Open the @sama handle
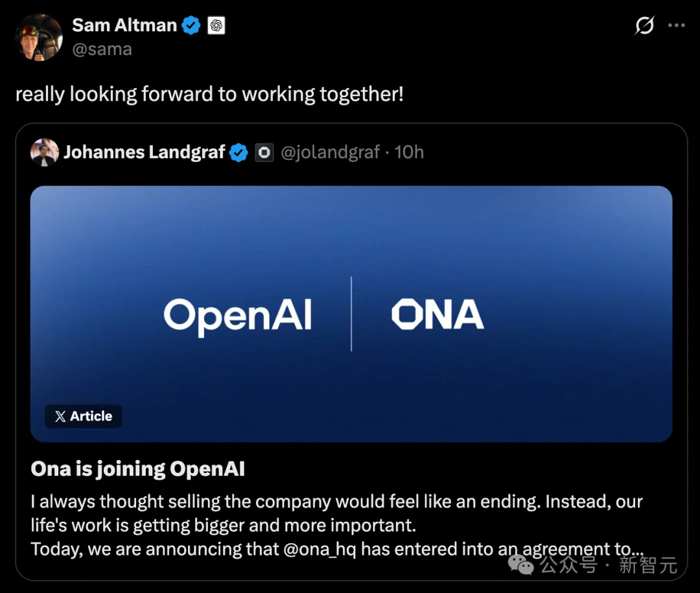 pyautogui.click(x=102, y=49)
